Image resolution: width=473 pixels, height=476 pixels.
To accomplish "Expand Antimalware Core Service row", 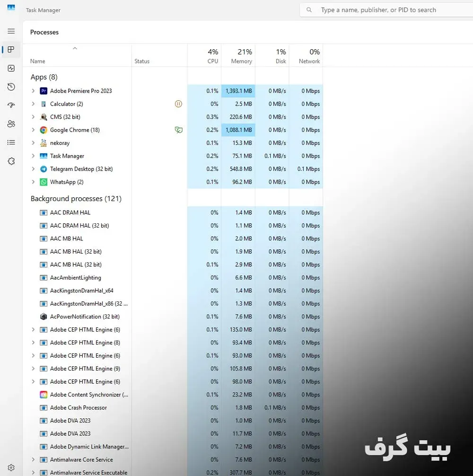I will (x=33, y=459).
